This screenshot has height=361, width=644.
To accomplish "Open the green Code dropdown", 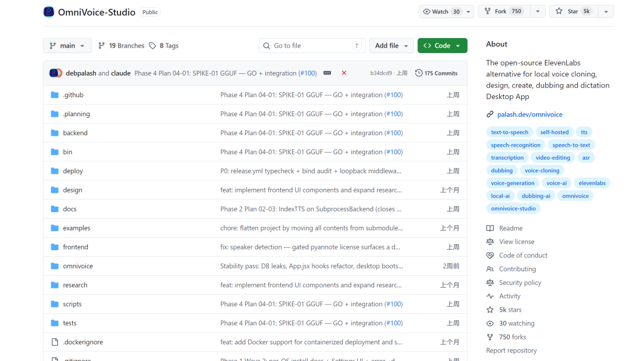I will pos(442,45).
